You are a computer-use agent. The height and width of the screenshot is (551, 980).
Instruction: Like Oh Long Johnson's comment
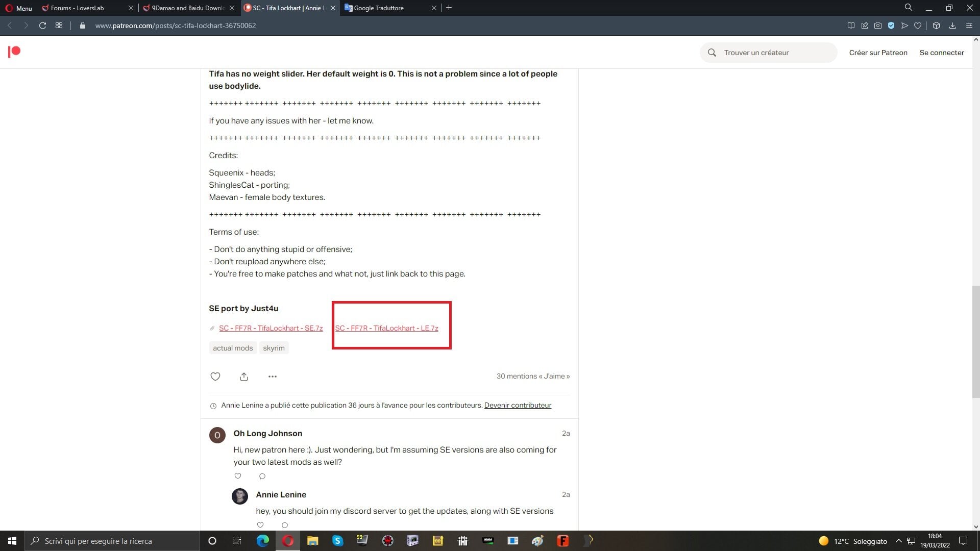point(238,476)
